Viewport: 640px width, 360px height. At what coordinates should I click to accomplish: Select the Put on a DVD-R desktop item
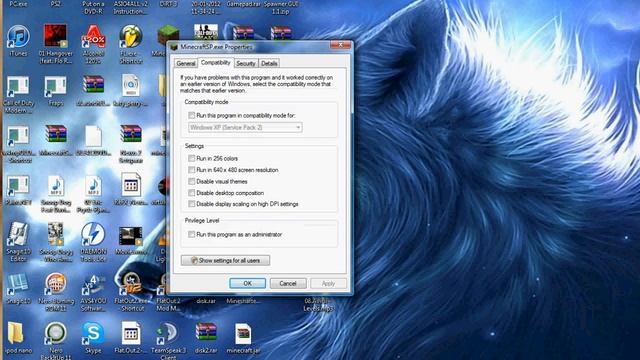click(x=93, y=8)
